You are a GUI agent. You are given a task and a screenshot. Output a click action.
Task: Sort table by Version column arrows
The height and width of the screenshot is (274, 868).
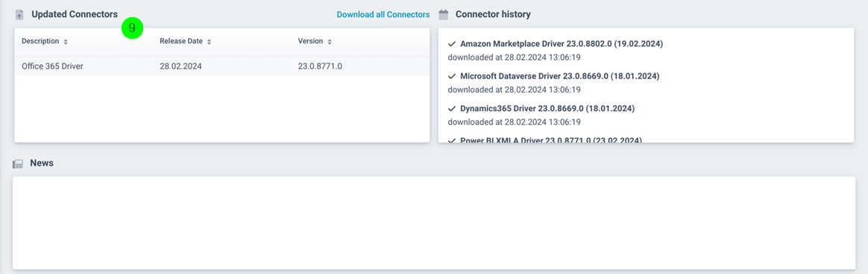coord(330,42)
